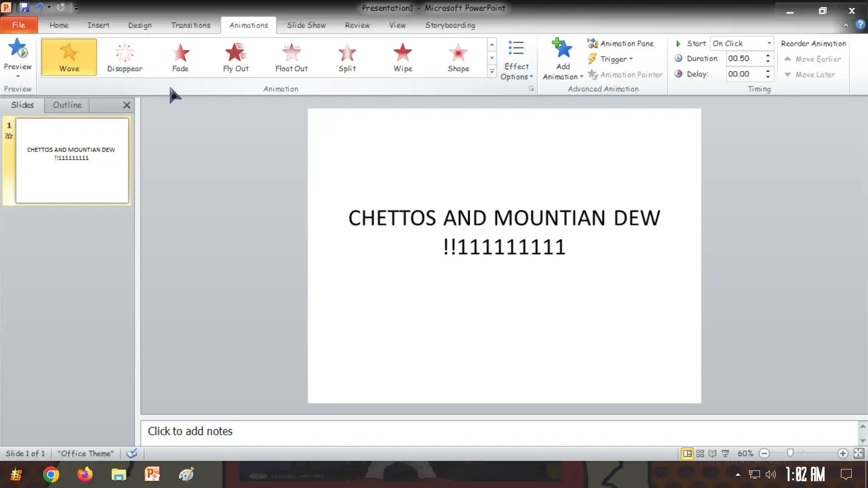Click the Save icon in quick access toolbar
Screen dimensions: 868x488
click(x=24, y=8)
